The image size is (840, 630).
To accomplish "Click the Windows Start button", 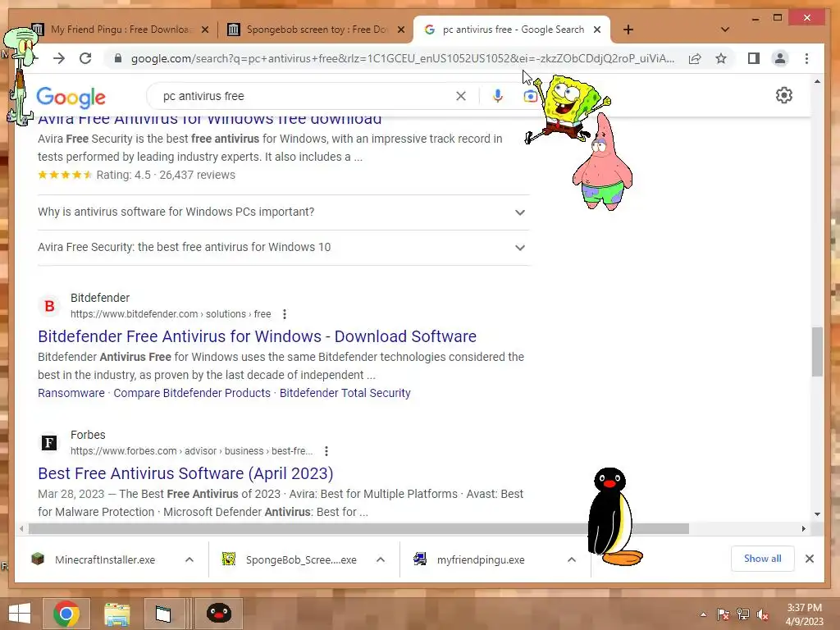I will pos(20,614).
